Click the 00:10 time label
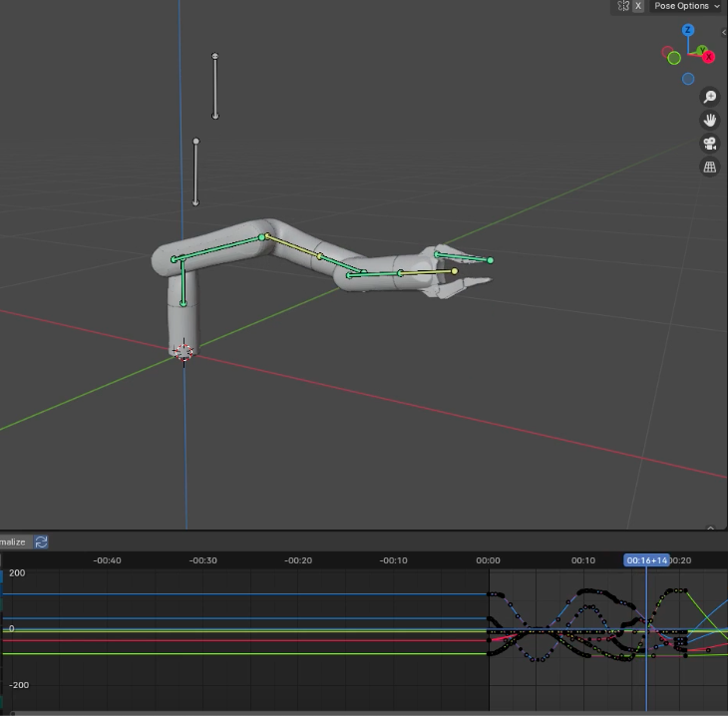 583,560
